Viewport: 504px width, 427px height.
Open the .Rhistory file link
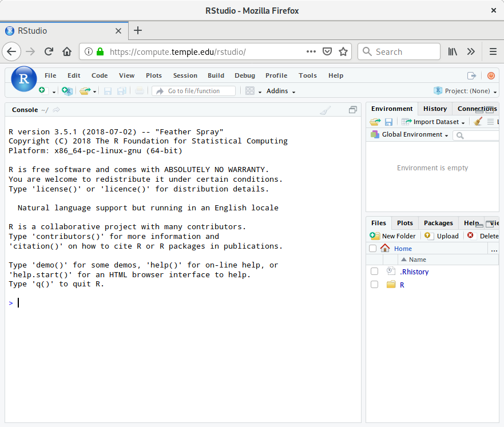pyautogui.click(x=414, y=272)
